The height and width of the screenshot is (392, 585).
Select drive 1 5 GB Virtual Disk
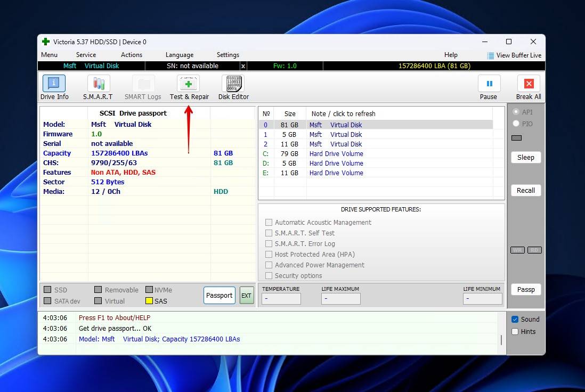pyautogui.click(x=376, y=134)
